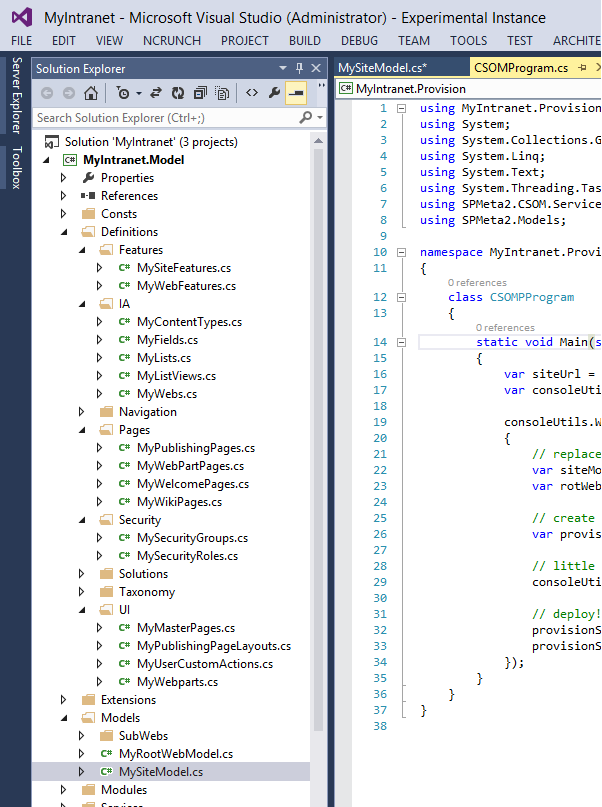The image size is (602, 807).
Task: Open the search options dropdown arrow
Action: pos(320,118)
